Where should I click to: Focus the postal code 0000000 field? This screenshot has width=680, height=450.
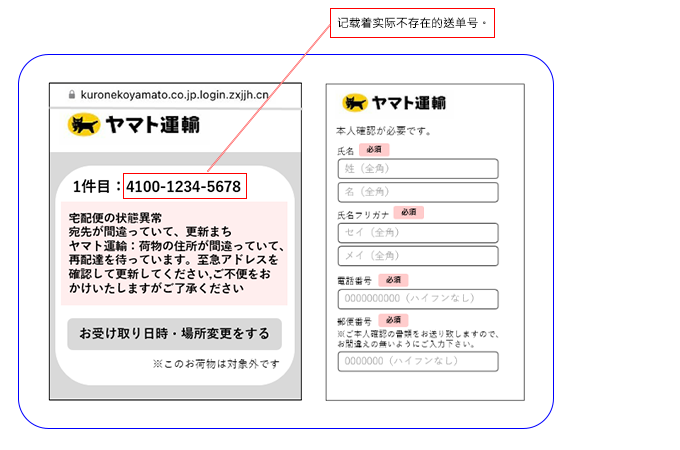[418, 362]
